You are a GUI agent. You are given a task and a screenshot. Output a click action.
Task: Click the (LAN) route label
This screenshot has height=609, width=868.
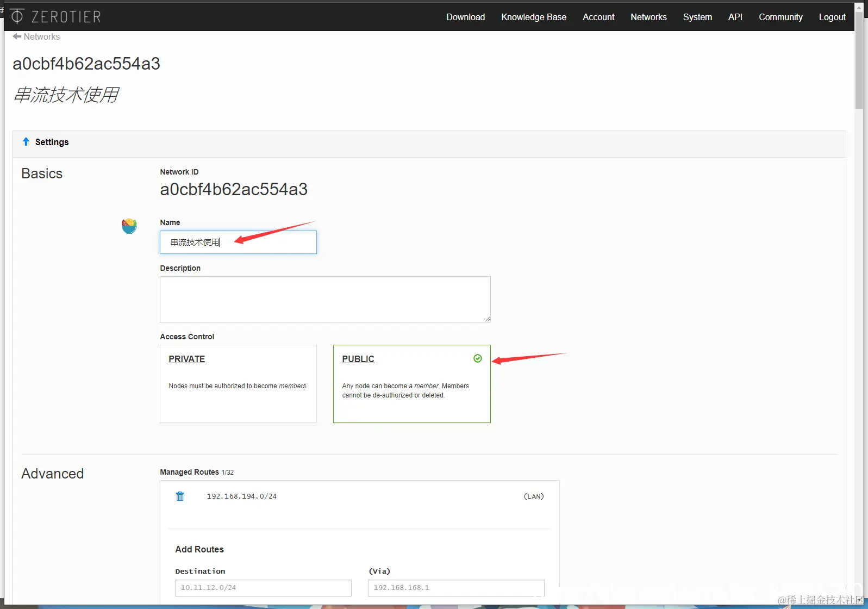tap(534, 496)
